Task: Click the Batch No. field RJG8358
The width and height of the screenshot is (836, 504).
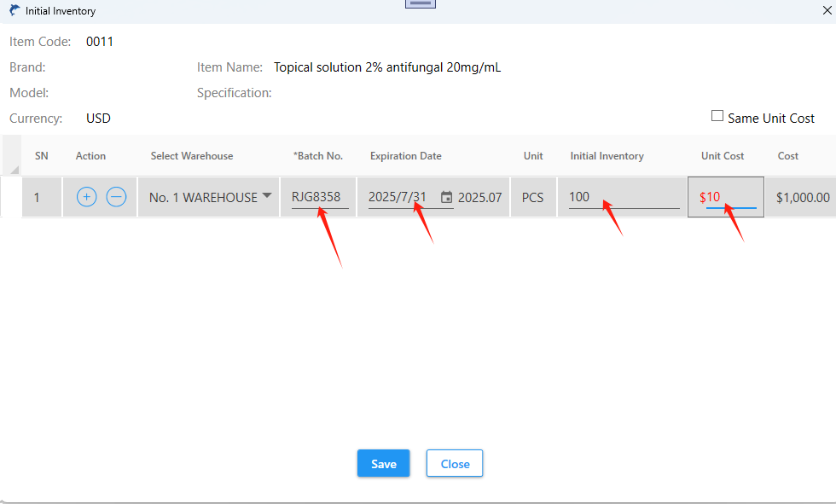Action: point(316,197)
